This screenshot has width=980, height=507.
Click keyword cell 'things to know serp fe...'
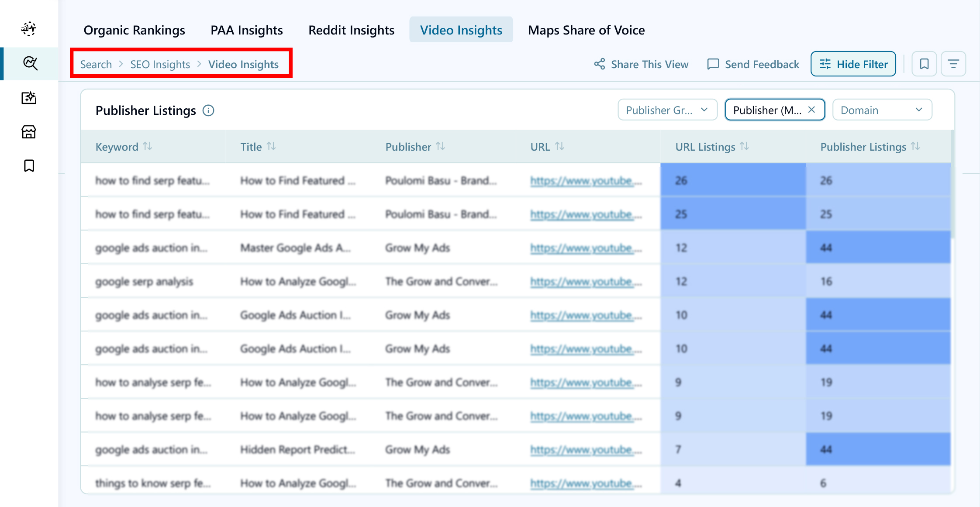(153, 483)
